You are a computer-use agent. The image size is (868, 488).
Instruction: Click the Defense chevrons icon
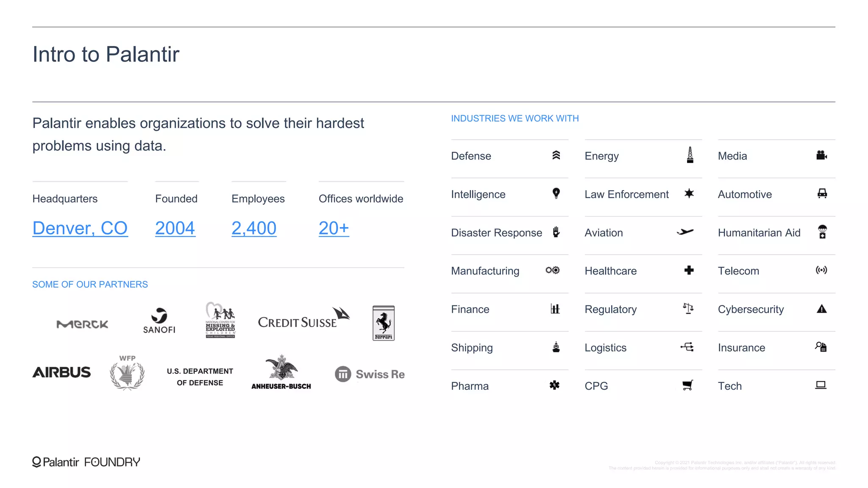556,155
